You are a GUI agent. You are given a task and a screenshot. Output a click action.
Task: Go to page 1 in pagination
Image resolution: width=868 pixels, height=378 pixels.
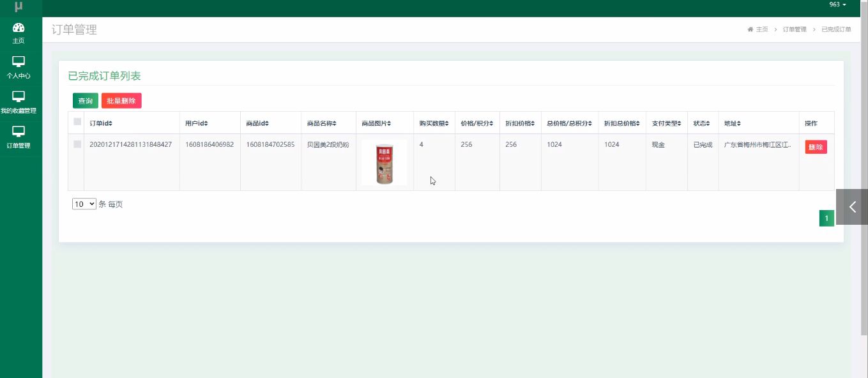[x=826, y=218]
